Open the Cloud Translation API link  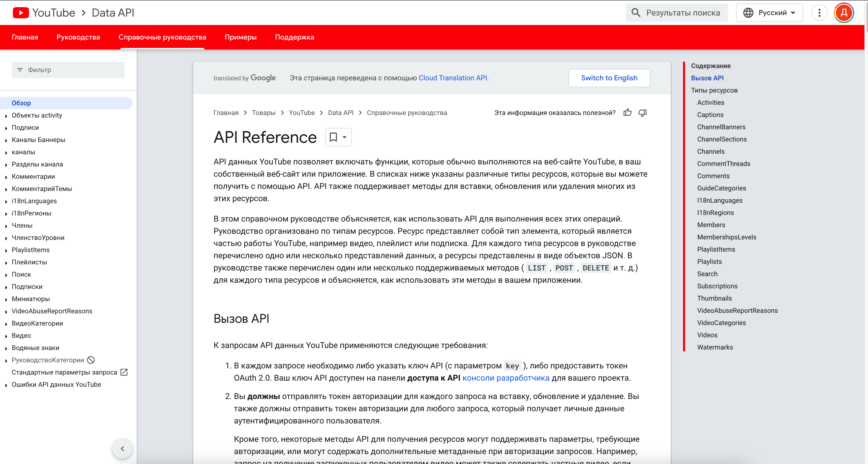[453, 78]
